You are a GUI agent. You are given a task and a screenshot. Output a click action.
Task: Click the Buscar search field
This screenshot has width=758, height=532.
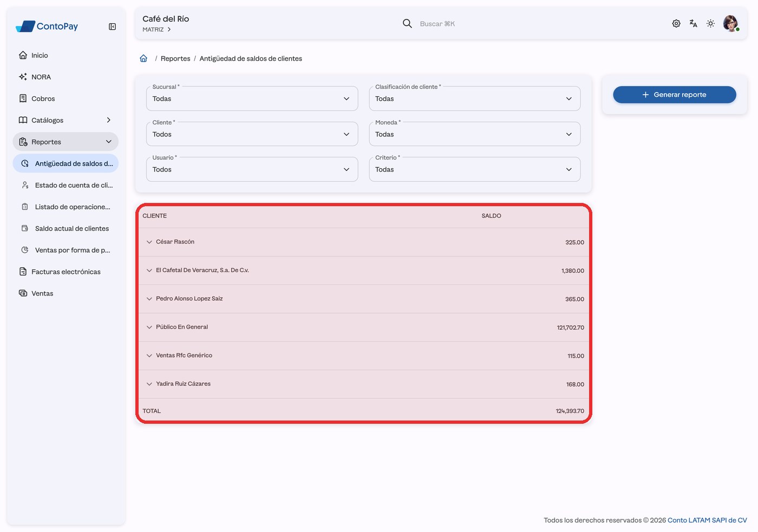437,24
